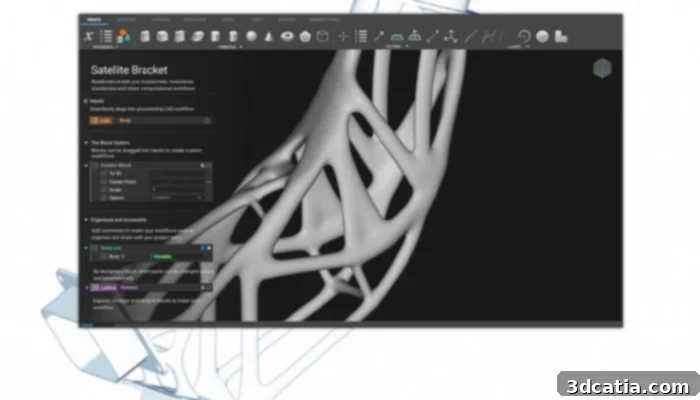Click the orange CAD block label
700x400 pixels.
pos(101,121)
